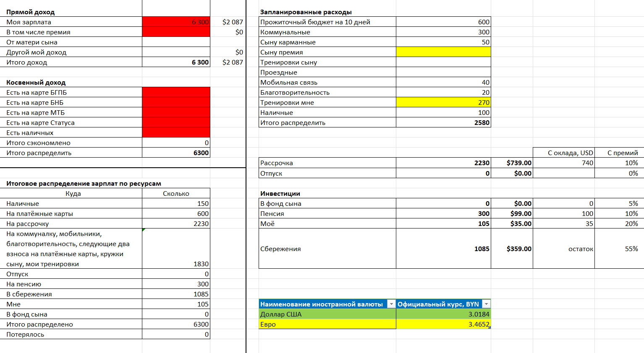Select the red cell beside "Есть на карте БНБ"
The image size is (644, 353).
176,102
